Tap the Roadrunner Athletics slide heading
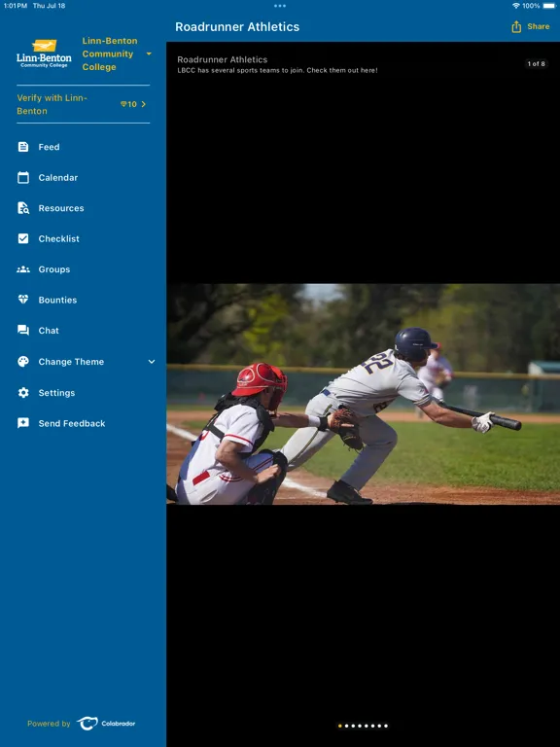 [x=222, y=59]
